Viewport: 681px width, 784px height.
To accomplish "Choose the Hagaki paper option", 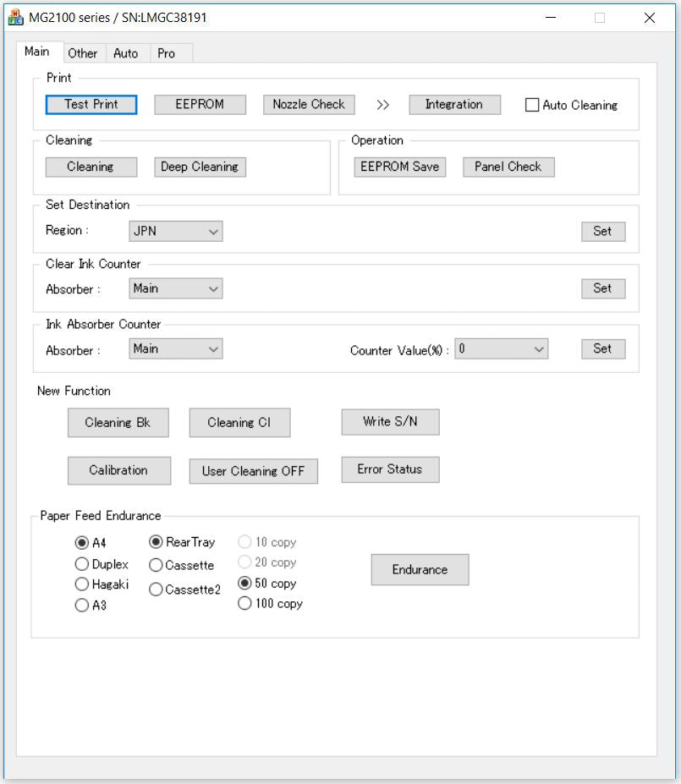I will pos(81,584).
